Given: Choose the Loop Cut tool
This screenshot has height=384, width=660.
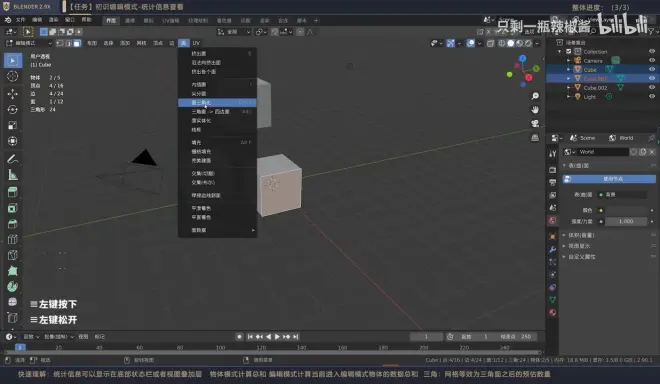Looking at the screenshot, I should [x=13, y=239].
